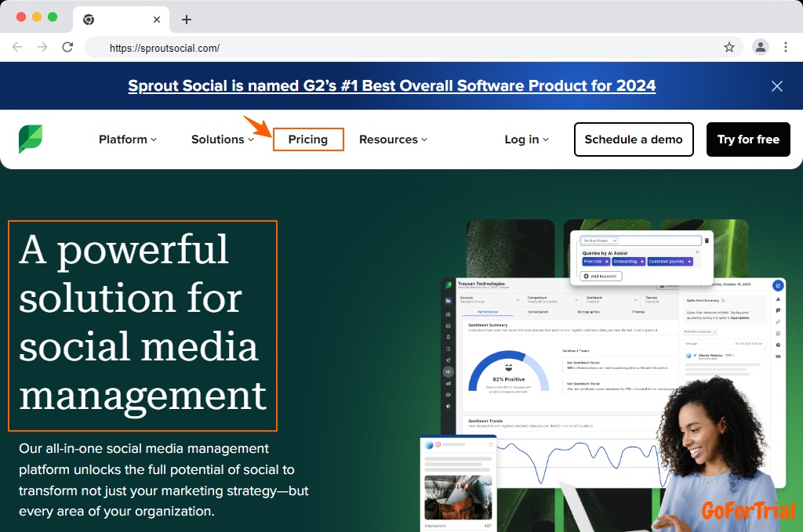The height and width of the screenshot is (532, 803).
Task: Click the Customer journey query tag
Action: coord(670,262)
